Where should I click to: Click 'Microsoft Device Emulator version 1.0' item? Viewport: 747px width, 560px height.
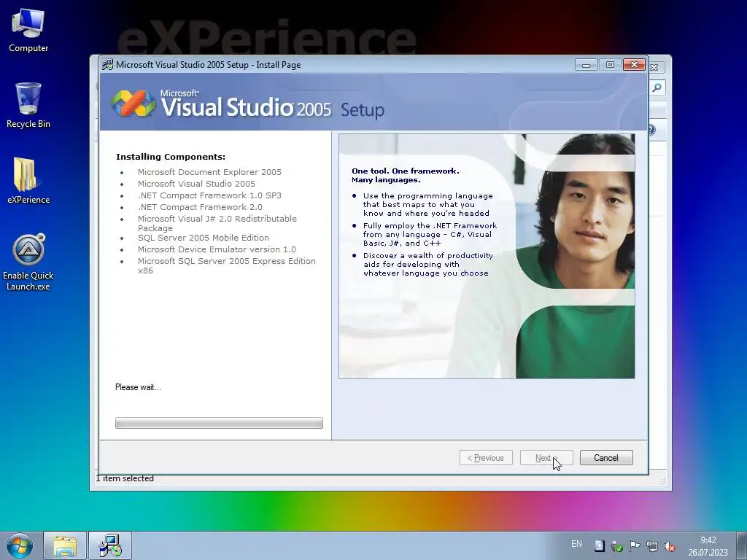[x=217, y=249]
